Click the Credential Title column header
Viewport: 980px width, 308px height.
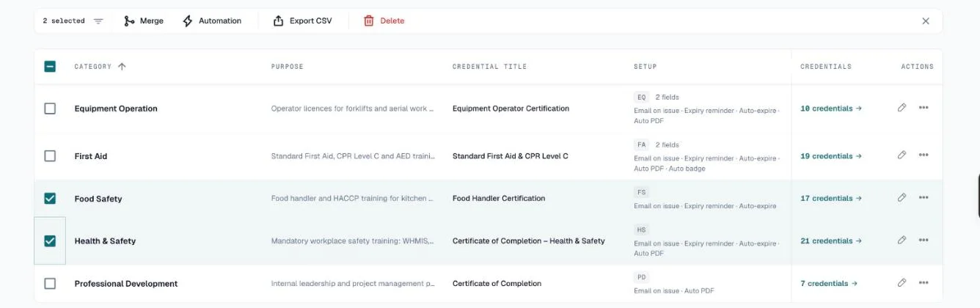click(x=489, y=67)
